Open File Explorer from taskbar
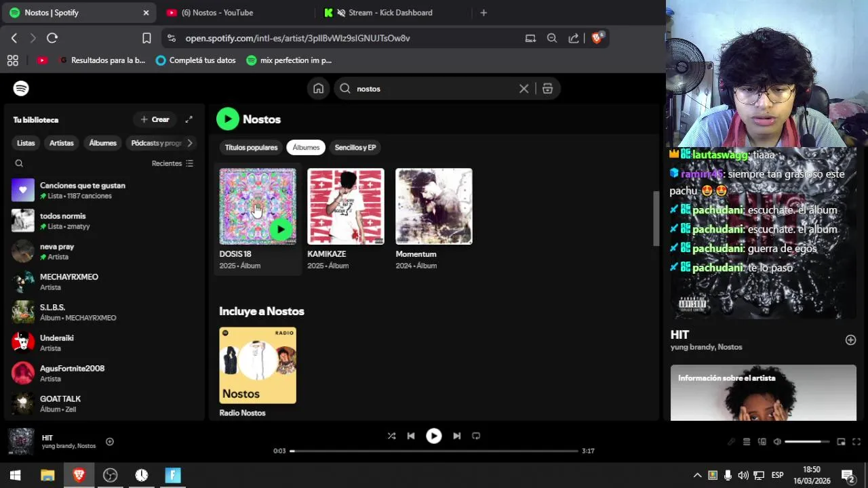This screenshot has width=868, height=488. (47, 475)
